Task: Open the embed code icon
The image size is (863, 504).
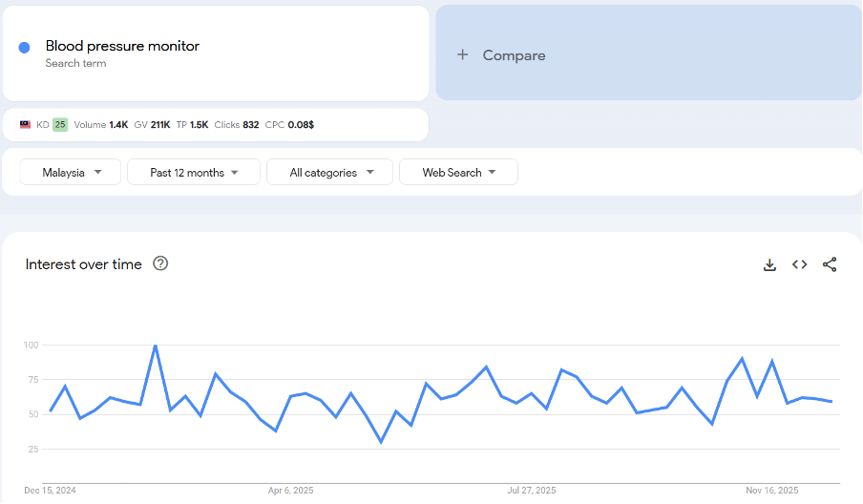Action: pyautogui.click(x=800, y=265)
